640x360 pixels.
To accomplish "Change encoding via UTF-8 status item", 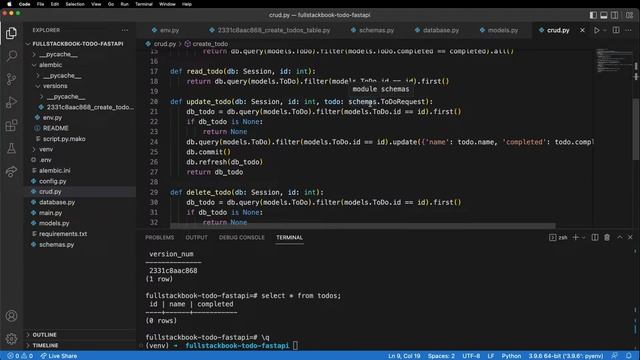I will pyautogui.click(x=471, y=356).
